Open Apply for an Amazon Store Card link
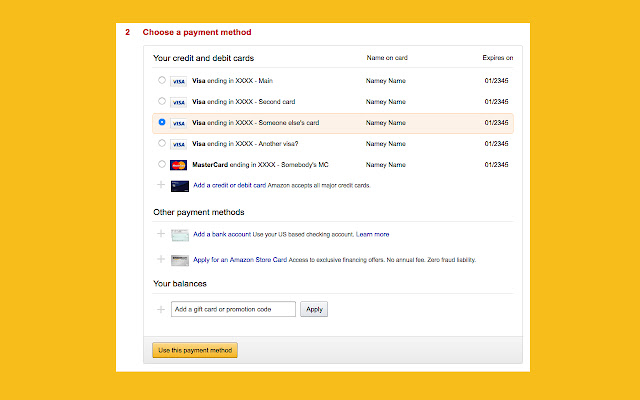The width and height of the screenshot is (640, 400). tap(240, 260)
